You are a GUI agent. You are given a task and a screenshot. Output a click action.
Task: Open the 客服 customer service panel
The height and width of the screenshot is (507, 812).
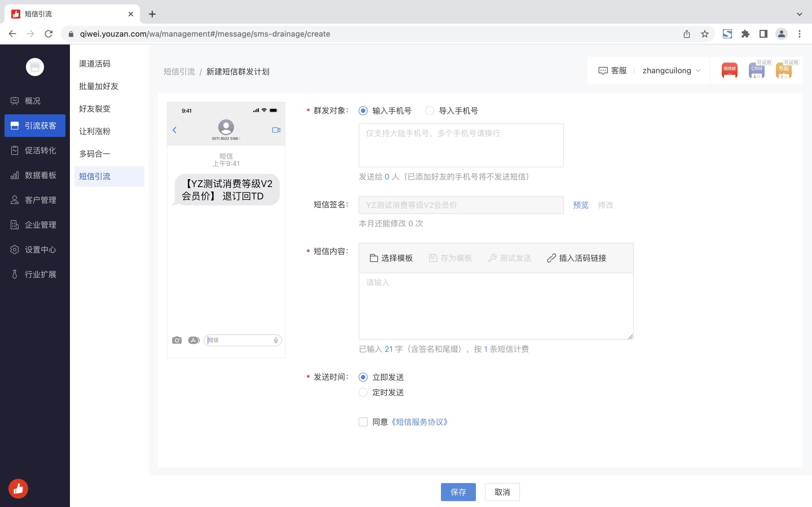pyautogui.click(x=613, y=70)
